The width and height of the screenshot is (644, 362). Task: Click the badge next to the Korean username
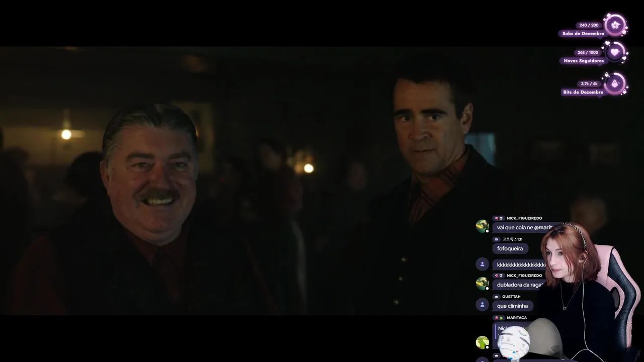(496, 239)
